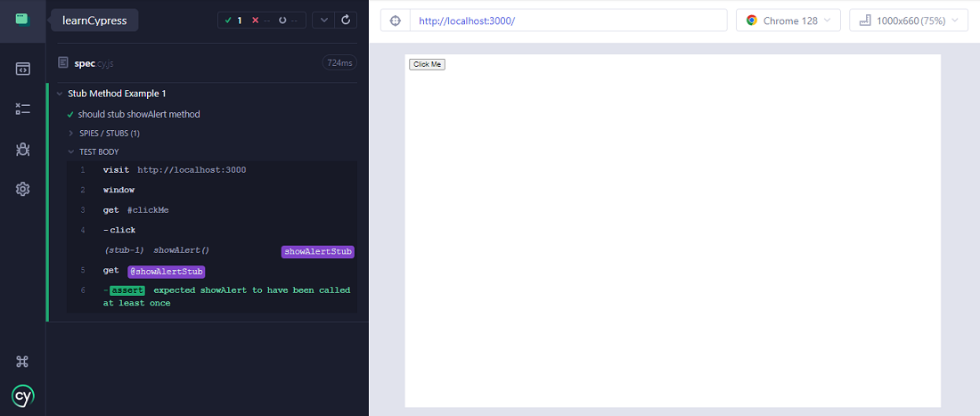The width and height of the screenshot is (980, 416).
Task: Select the should stub showAlert method test
Action: tap(139, 114)
